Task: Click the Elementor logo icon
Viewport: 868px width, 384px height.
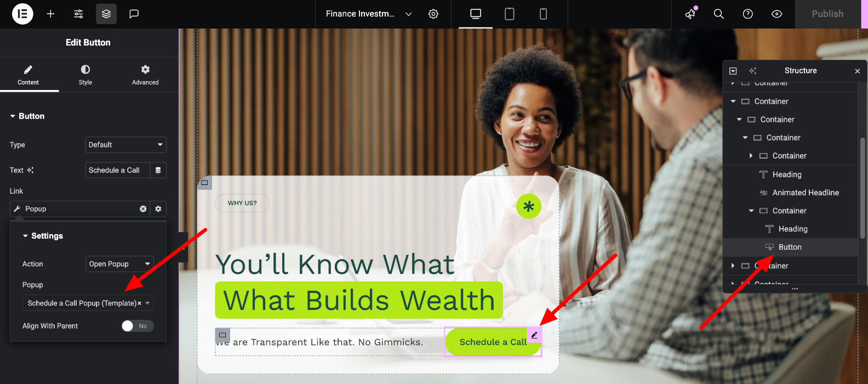Action: 22,14
